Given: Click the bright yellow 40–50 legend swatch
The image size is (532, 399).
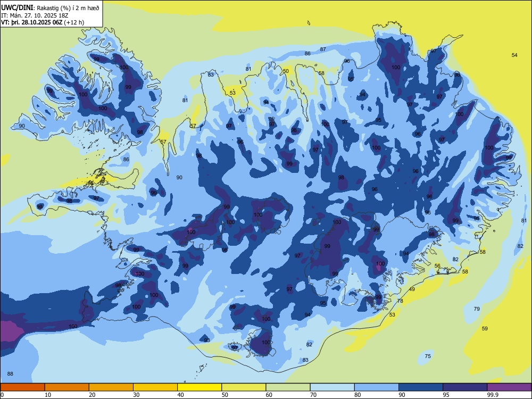Looking at the screenshot, I should point(199,387).
